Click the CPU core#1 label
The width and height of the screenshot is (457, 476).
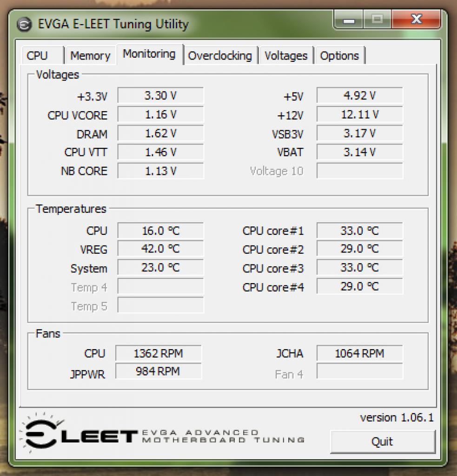273,231
